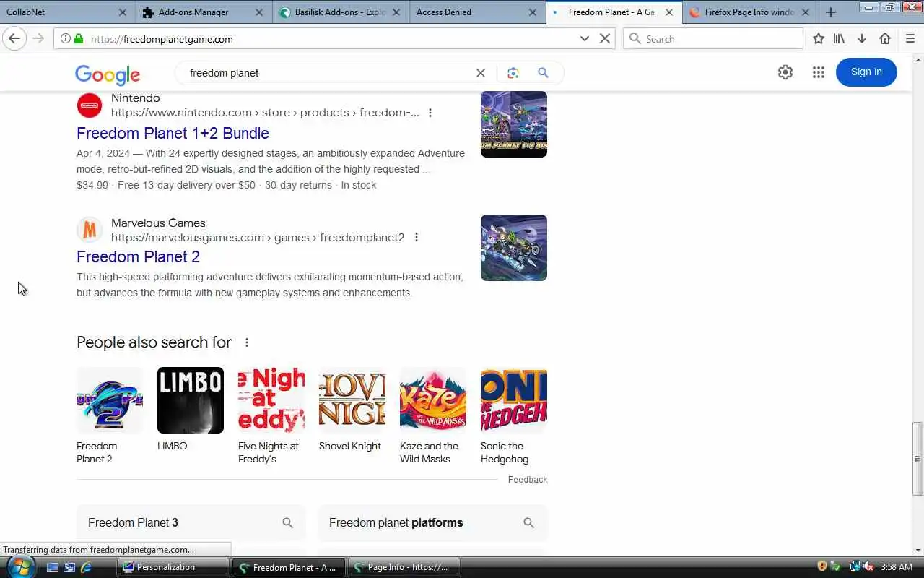Show site information via the info icon

pos(65,38)
